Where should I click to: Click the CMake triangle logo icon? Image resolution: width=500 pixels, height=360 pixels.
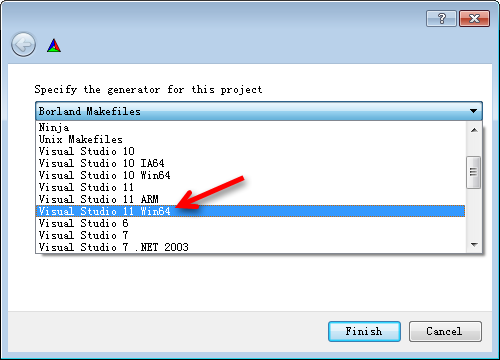coord(54,46)
